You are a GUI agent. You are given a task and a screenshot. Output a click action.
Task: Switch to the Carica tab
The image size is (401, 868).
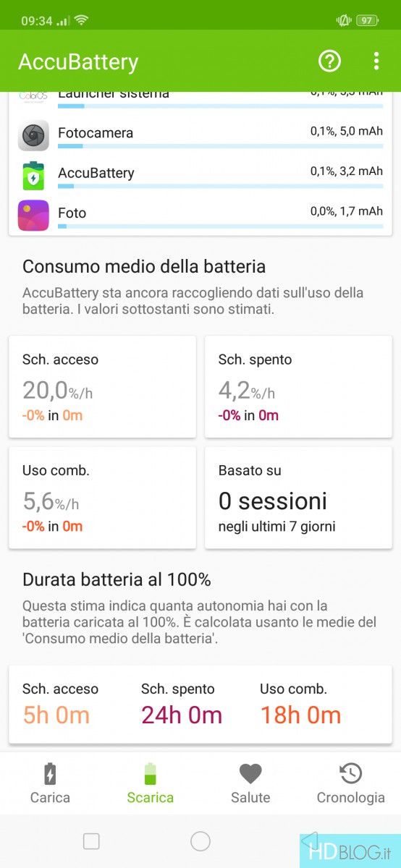tap(50, 783)
